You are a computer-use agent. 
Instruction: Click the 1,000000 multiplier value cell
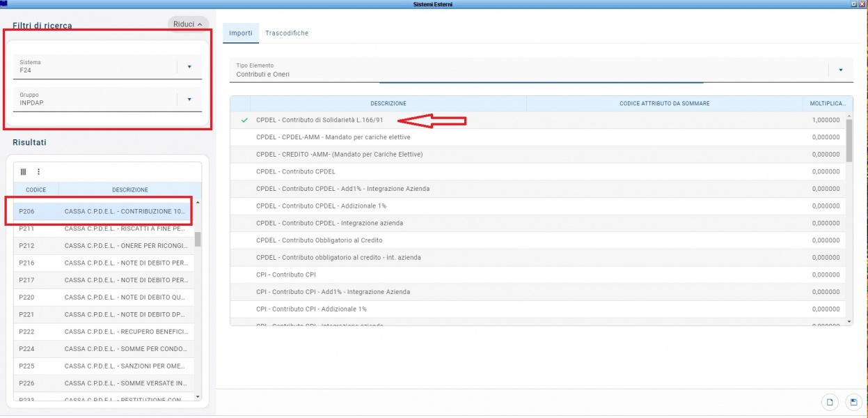[826, 121]
